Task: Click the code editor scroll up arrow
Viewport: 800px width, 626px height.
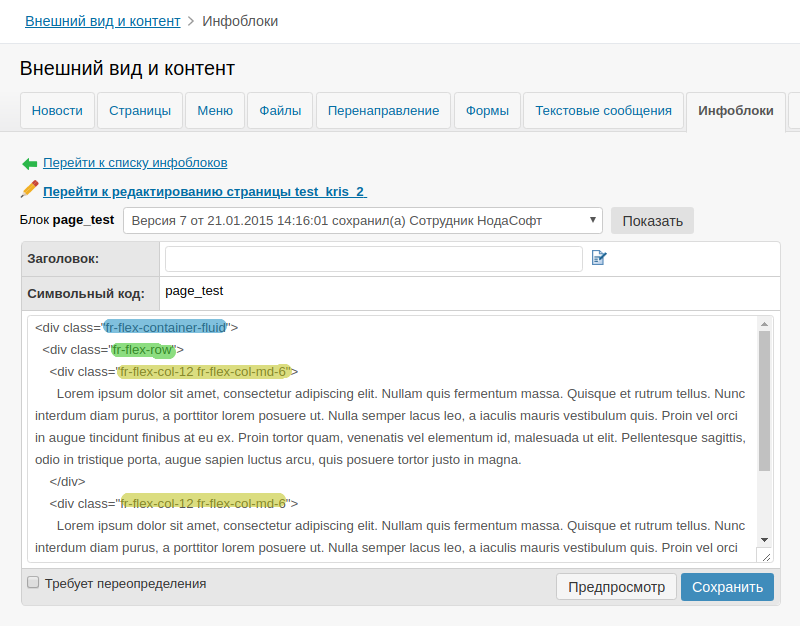Action: click(764, 323)
